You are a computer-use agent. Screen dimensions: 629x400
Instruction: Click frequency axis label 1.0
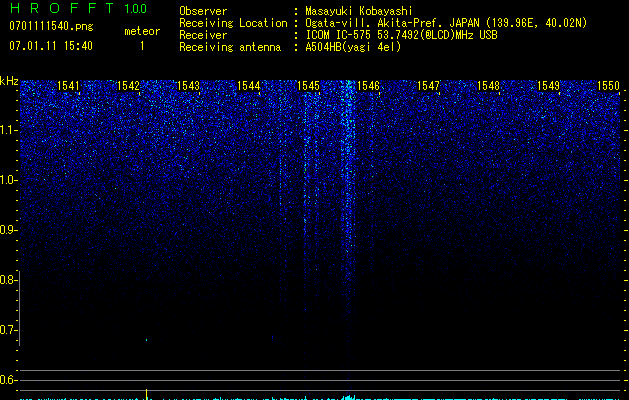click(9, 180)
